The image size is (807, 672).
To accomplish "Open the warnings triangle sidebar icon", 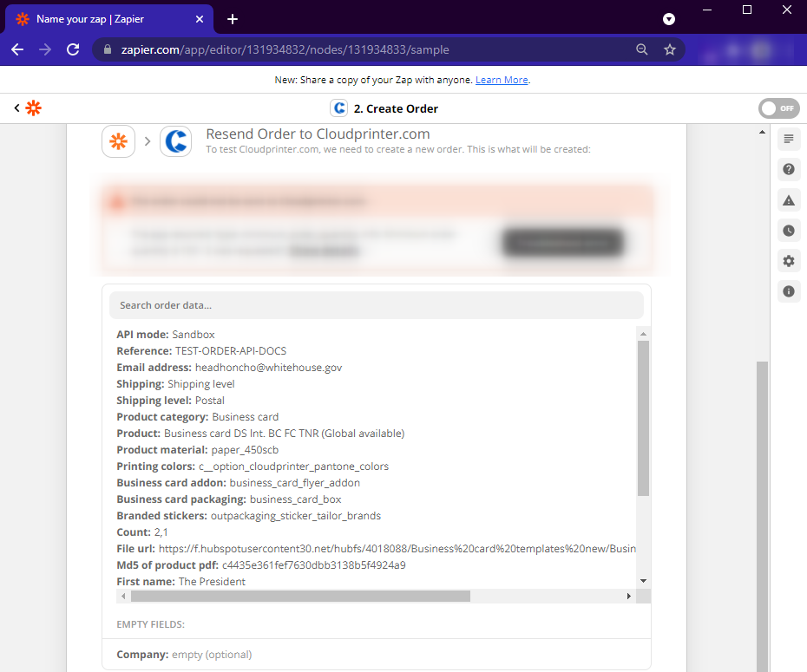I will pyautogui.click(x=789, y=200).
